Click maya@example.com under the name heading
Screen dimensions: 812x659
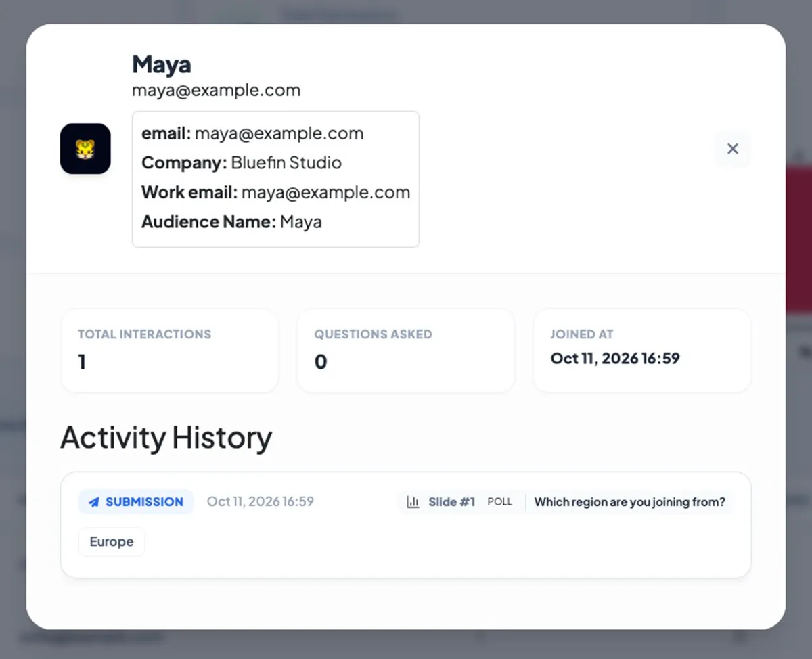(217, 90)
